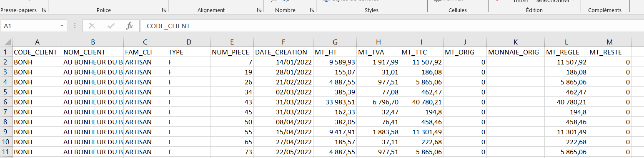Open the Police group dialog launcher
This screenshot has width=644, height=158.
point(164,10)
